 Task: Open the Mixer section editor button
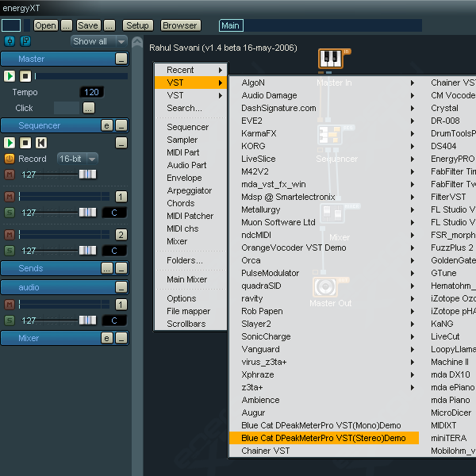(107, 338)
